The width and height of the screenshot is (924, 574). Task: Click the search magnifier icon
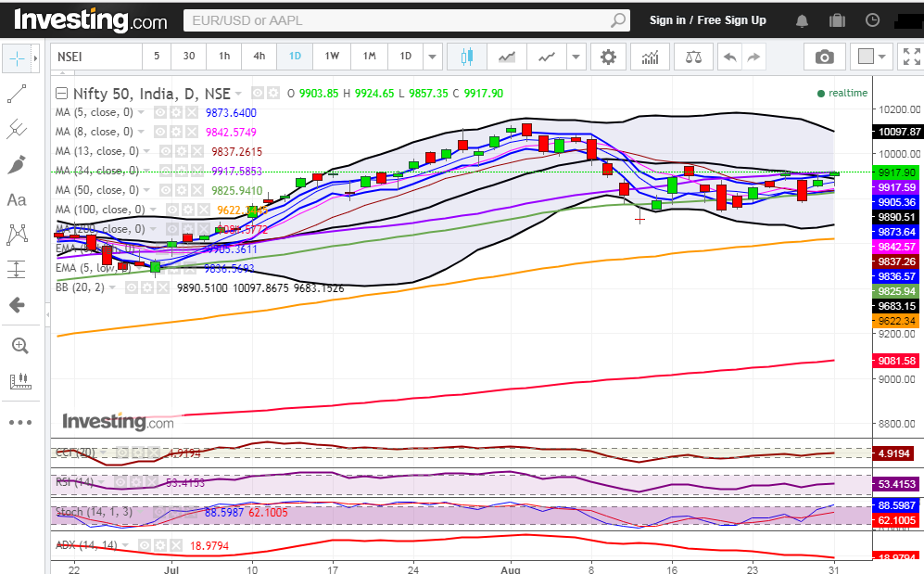pyautogui.click(x=617, y=20)
